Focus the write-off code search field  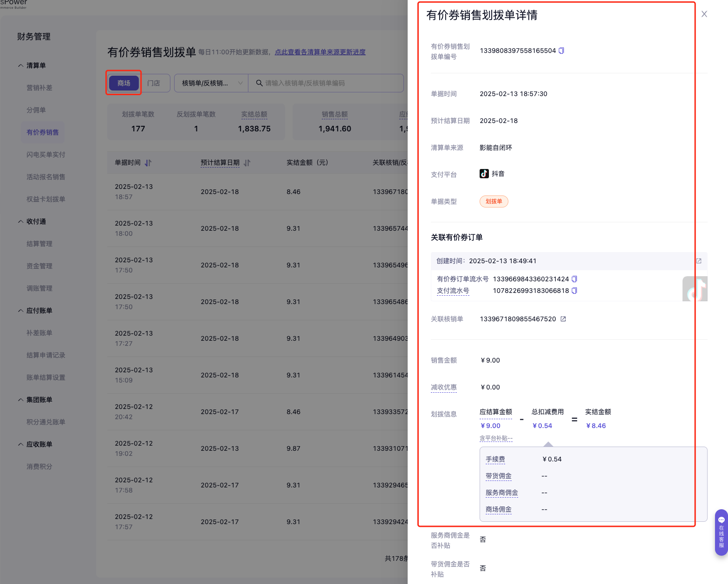(330, 83)
